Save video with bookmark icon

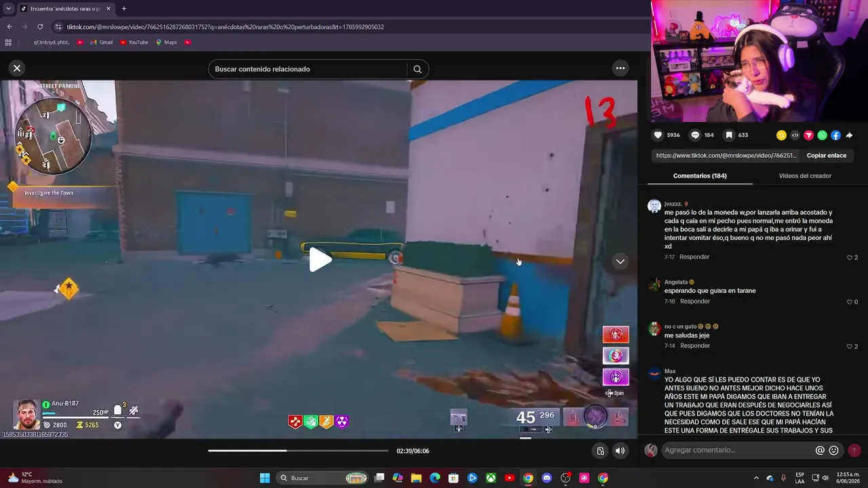(729, 135)
